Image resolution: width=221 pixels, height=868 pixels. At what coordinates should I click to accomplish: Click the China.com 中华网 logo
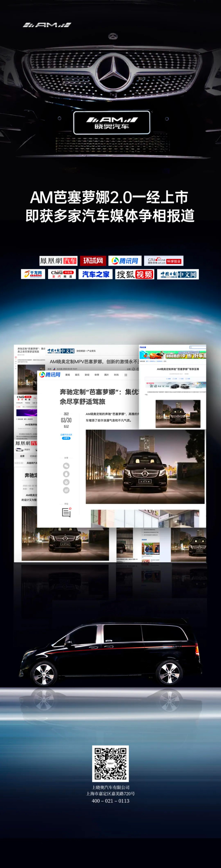coord(62,274)
